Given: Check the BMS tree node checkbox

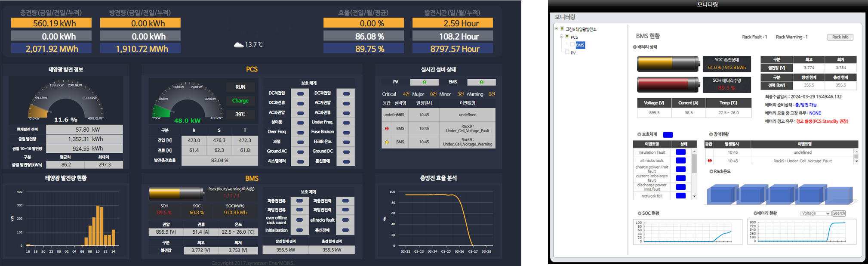Looking at the screenshot, I should click(572, 45).
